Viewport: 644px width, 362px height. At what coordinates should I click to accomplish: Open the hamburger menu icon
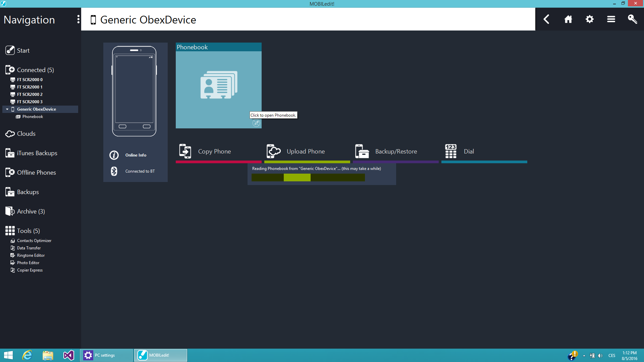[x=611, y=19]
